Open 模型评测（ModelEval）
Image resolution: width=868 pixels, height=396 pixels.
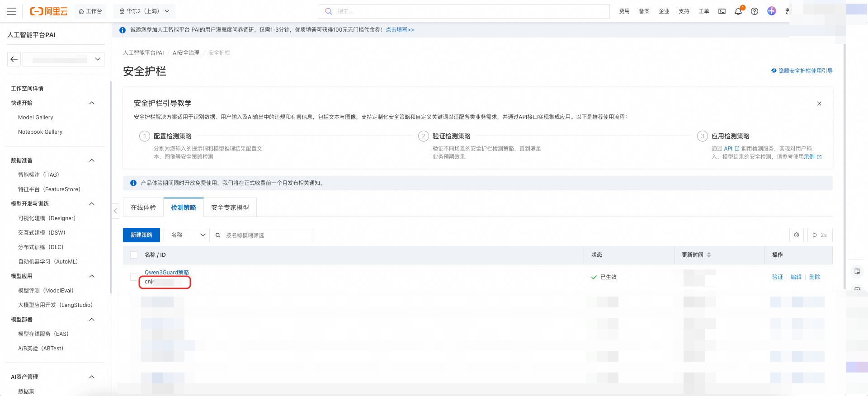click(46, 291)
